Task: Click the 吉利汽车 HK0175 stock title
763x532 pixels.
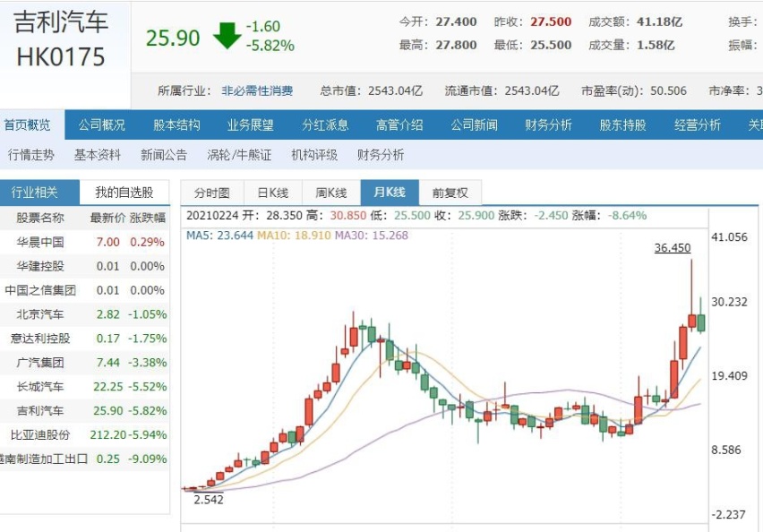Action: pos(61,39)
